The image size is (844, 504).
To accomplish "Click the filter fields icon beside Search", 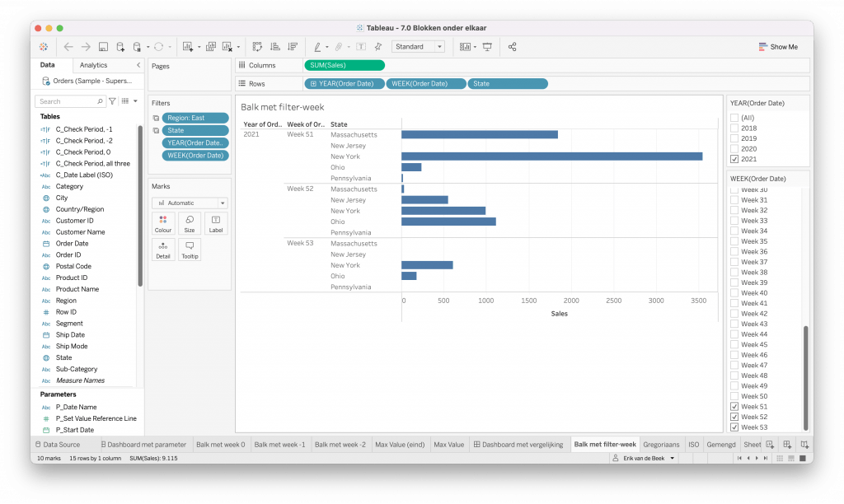I will click(x=113, y=101).
